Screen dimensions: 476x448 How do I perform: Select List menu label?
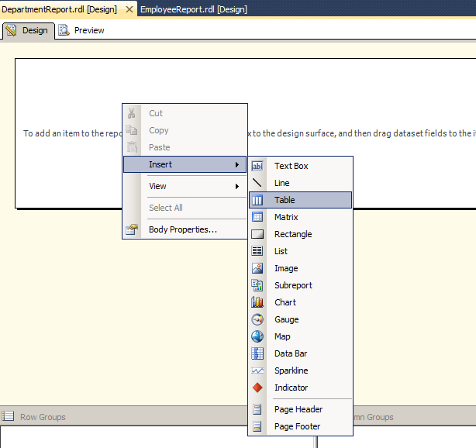click(281, 251)
